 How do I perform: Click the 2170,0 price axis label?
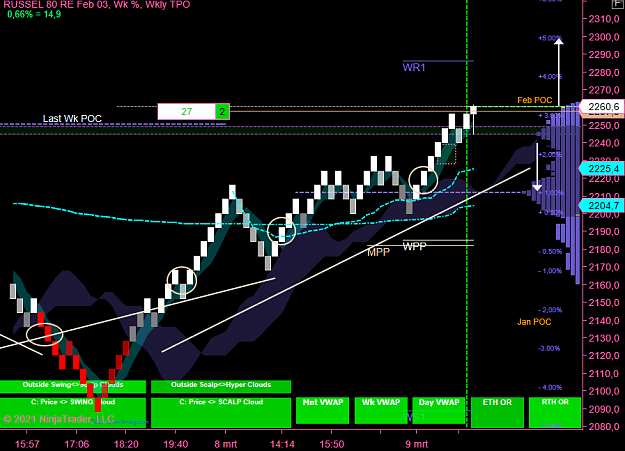pyautogui.click(x=603, y=267)
